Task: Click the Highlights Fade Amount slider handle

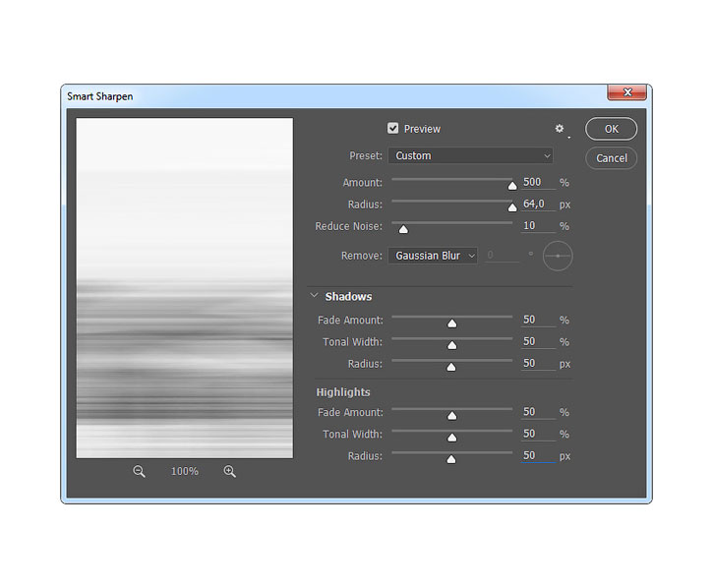Action: (452, 416)
